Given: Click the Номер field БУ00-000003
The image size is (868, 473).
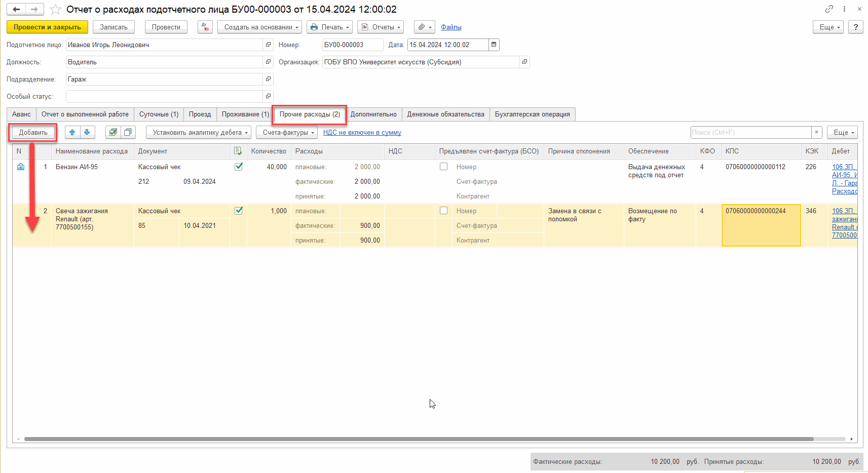Looking at the screenshot, I should tap(353, 45).
